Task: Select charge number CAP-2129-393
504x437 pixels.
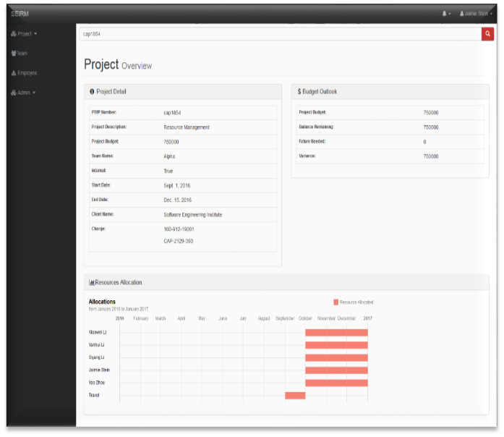Action: click(179, 241)
